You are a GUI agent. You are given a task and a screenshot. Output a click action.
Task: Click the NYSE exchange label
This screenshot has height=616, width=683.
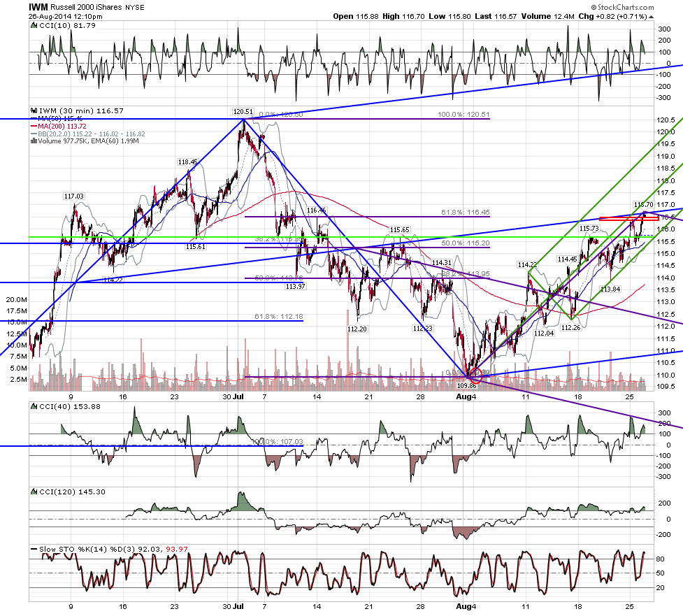(x=135, y=8)
